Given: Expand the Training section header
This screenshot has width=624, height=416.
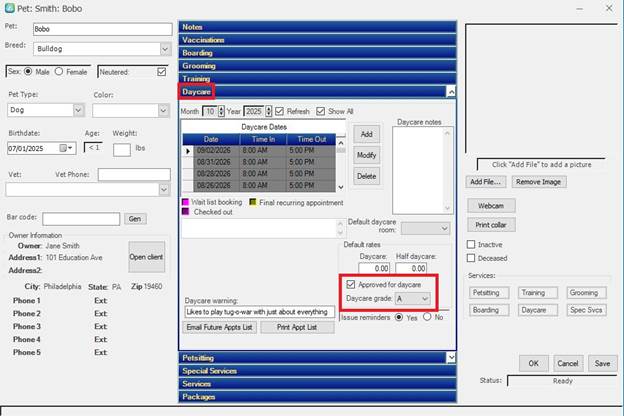Looking at the screenshot, I should pyautogui.click(x=317, y=78).
